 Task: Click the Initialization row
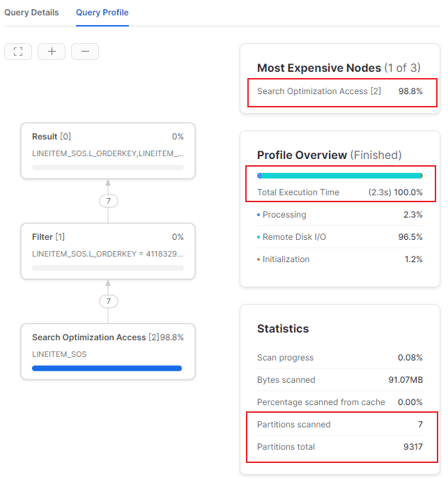coord(340,259)
